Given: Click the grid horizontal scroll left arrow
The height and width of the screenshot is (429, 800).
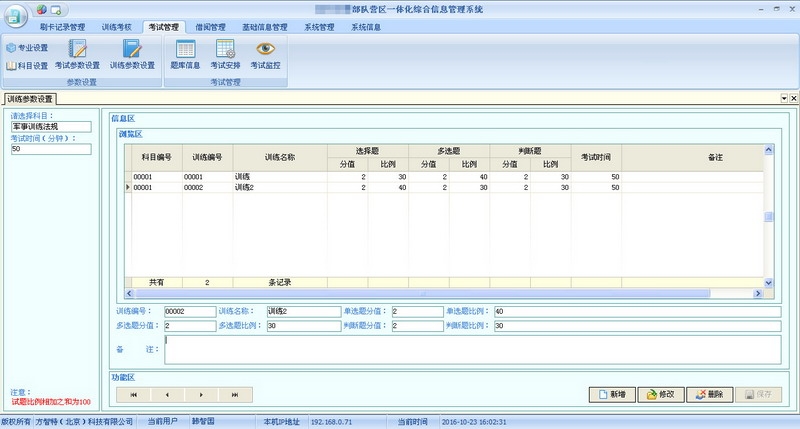Looking at the screenshot, I should (129, 293).
